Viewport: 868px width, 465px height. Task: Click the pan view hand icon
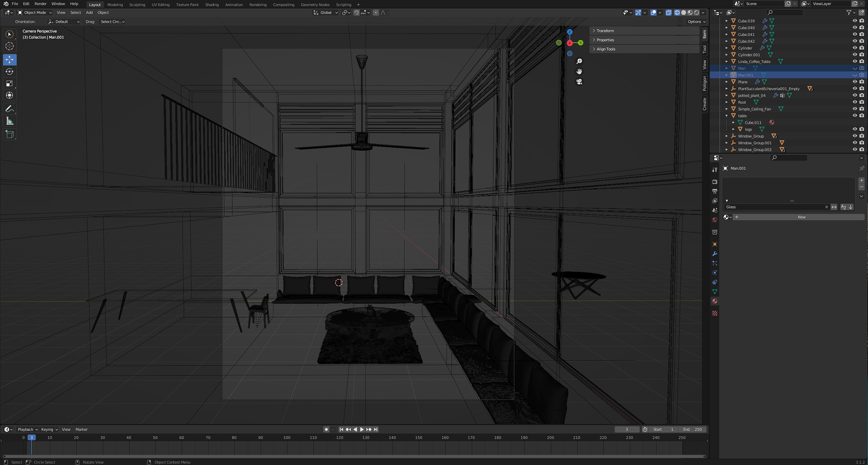[x=579, y=71]
